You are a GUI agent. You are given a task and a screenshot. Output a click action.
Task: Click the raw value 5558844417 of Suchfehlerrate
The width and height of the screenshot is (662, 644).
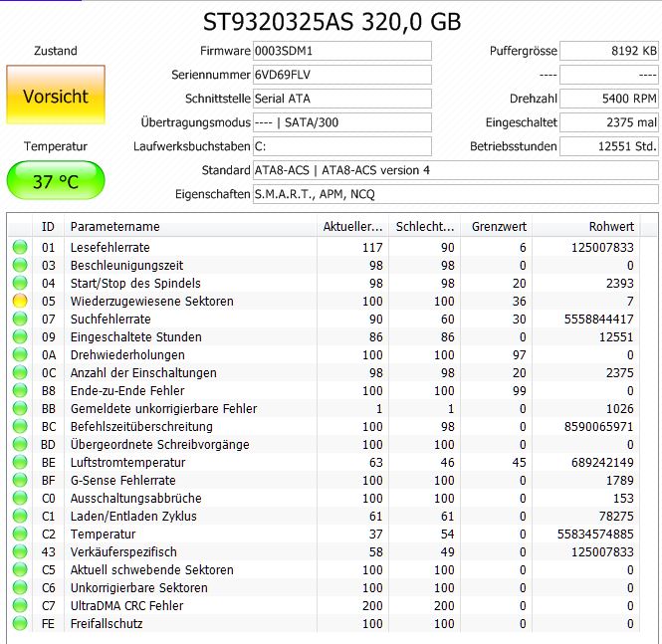tap(598, 320)
